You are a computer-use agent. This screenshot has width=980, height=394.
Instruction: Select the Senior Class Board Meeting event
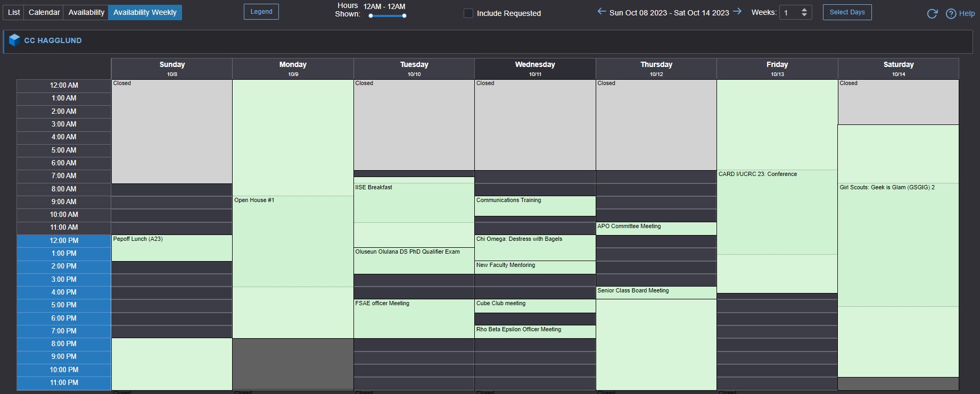coord(656,292)
